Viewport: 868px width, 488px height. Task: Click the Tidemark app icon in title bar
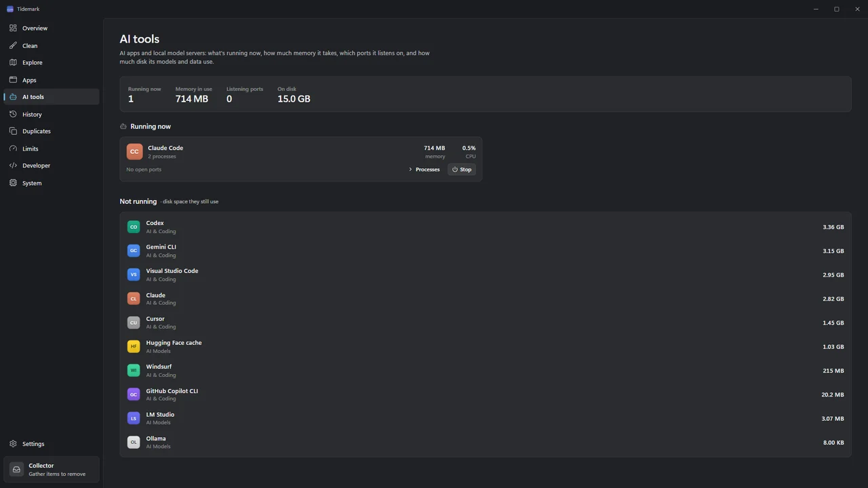click(x=10, y=9)
